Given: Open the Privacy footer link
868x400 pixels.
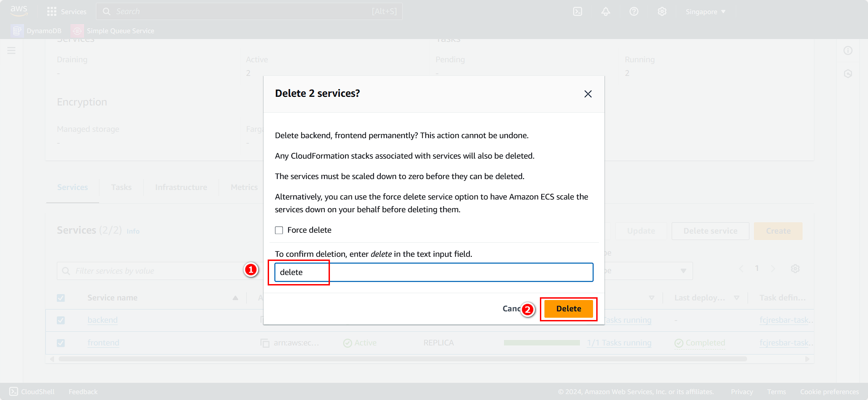Looking at the screenshot, I should (742, 391).
